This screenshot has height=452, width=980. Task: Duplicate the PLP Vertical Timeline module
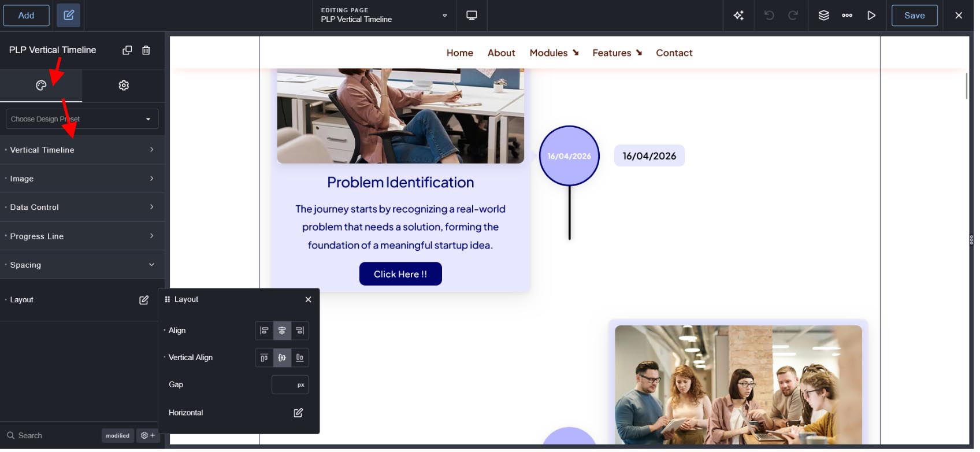(x=128, y=50)
